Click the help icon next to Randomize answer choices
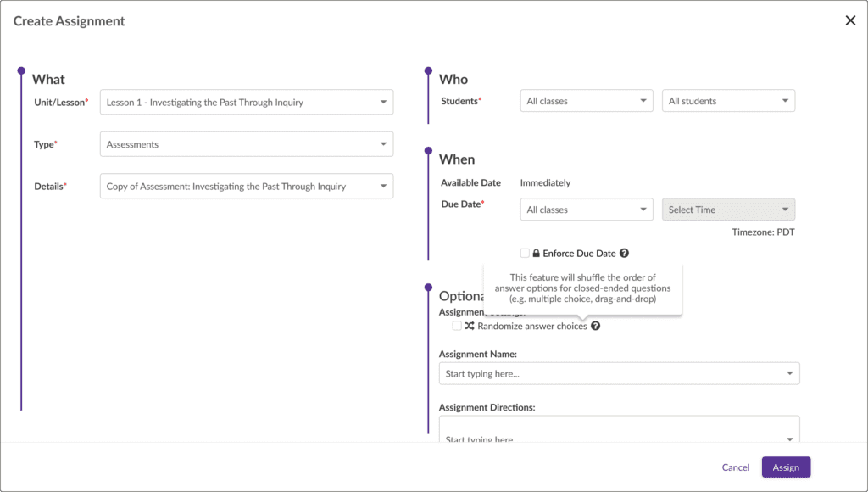 (x=595, y=326)
